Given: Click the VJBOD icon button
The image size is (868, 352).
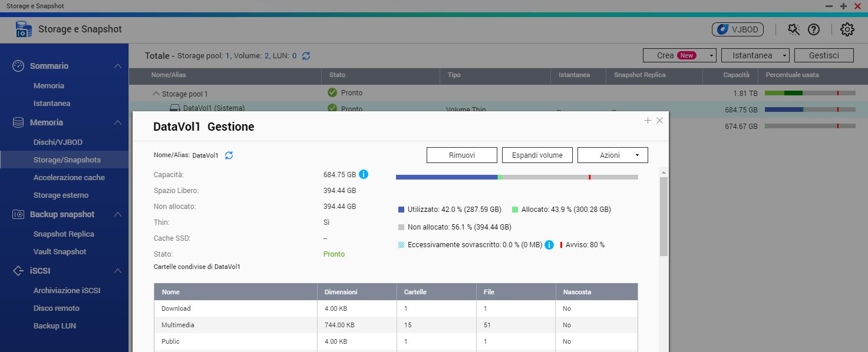Looking at the screenshot, I should pyautogui.click(x=738, y=29).
